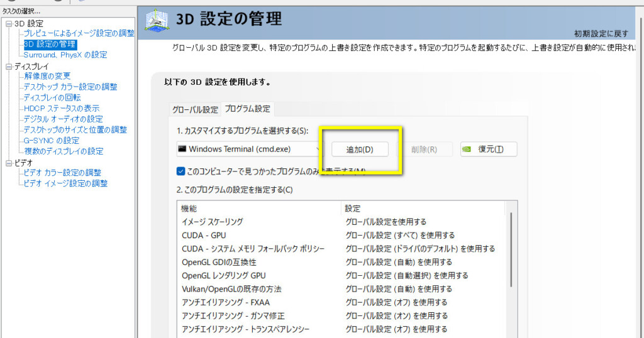Switch to グローバル設定 tab

click(x=195, y=109)
